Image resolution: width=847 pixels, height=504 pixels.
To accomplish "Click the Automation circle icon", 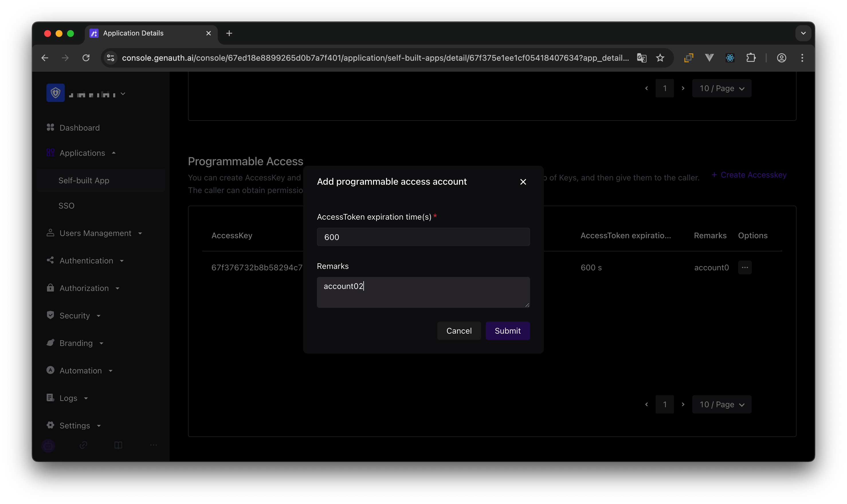I will point(50,370).
